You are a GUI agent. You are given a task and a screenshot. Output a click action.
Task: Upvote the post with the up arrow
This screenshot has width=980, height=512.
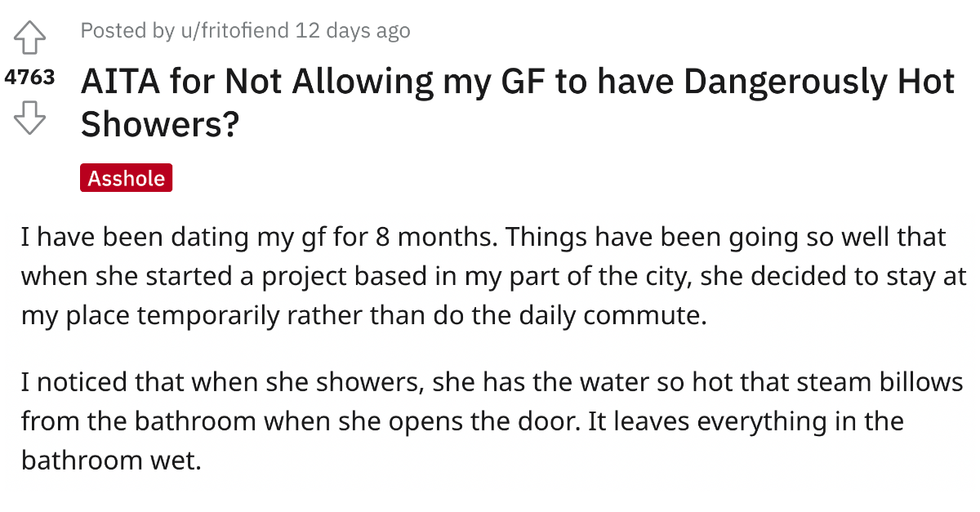pos(30,38)
